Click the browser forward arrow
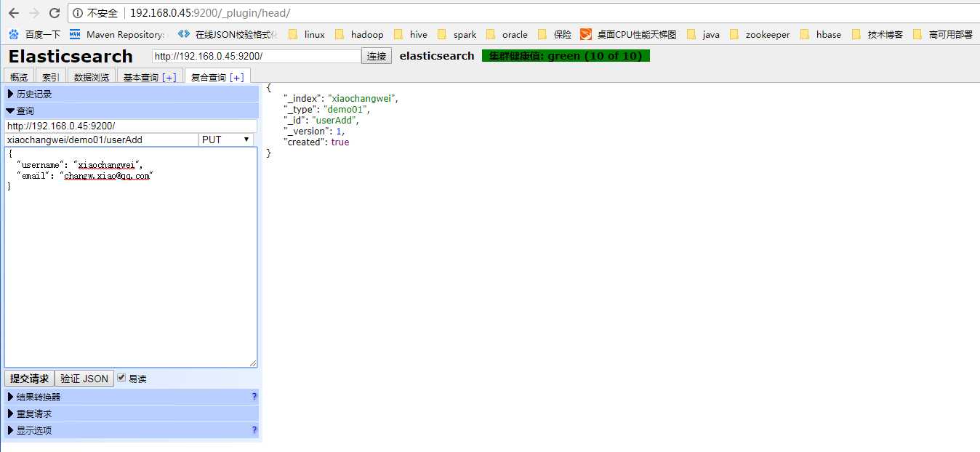Viewport: 980px width, 452px height. tap(33, 13)
